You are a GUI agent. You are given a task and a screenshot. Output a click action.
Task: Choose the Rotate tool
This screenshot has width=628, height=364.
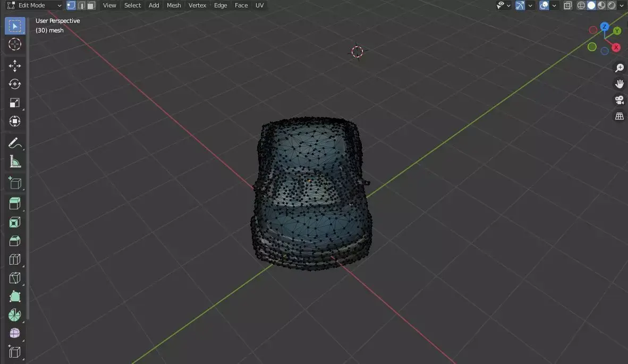coord(15,84)
